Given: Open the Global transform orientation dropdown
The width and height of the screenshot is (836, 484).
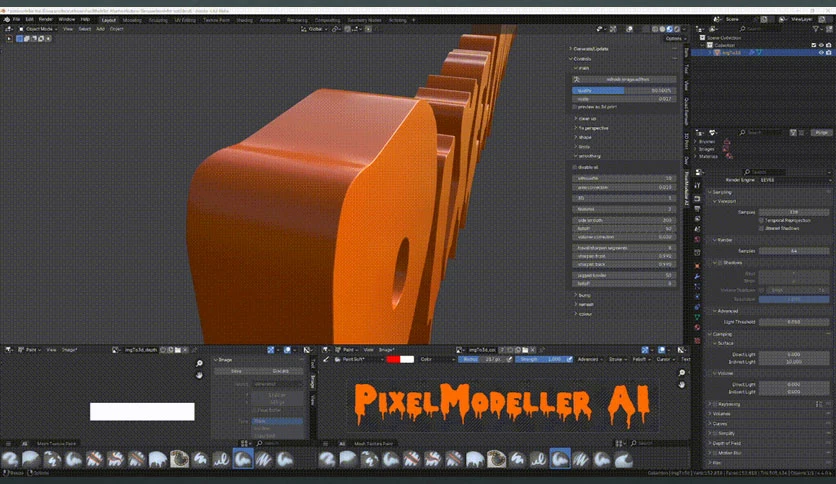Looking at the screenshot, I should click(x=314, y=29).
